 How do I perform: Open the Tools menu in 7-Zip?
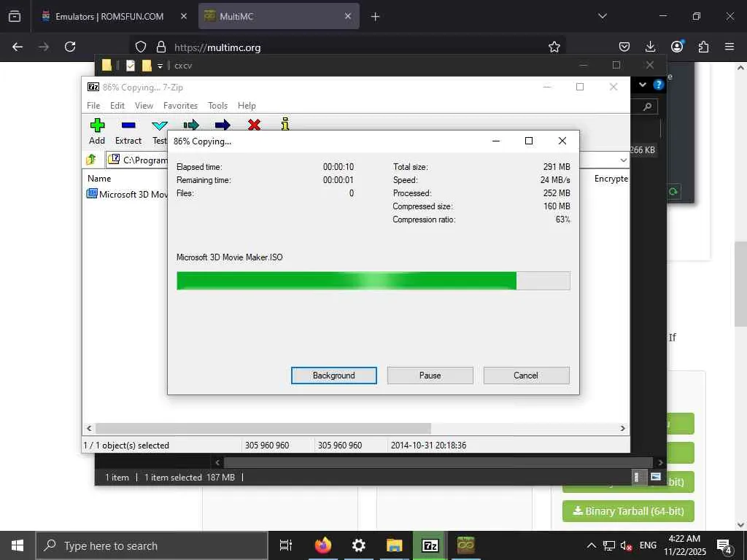[217, 106]
